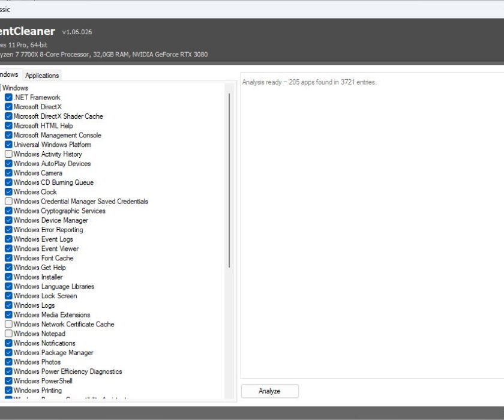Select the 'Windows Lock Screen' label
This screenshot has width=504, height=420.
click(x=46, y=296)
